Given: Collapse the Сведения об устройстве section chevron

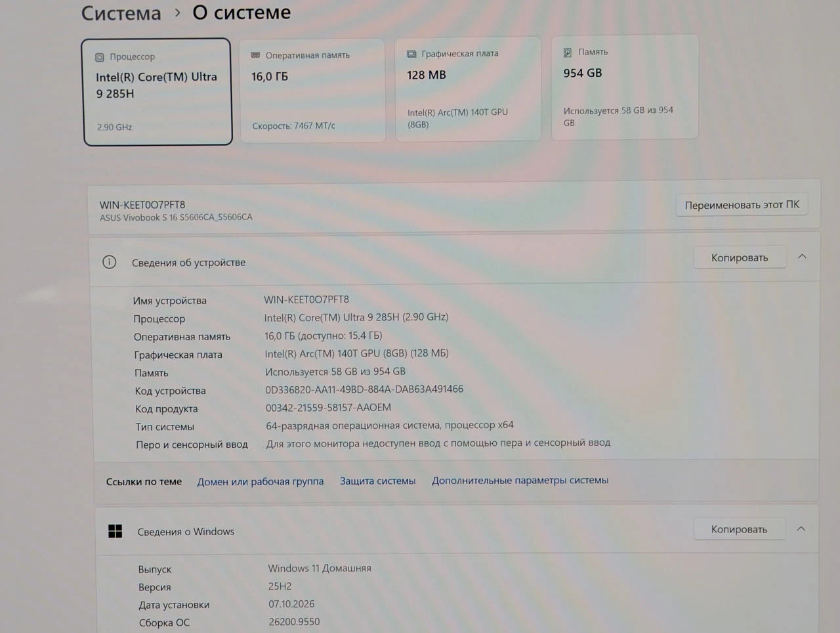Looking at the screenshot, I should pos(802,257).
